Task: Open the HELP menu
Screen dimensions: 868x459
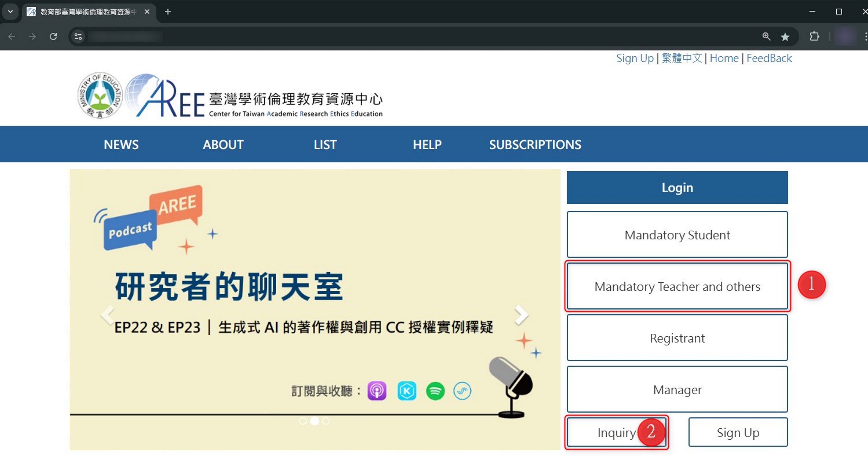Action: click(x=427, y=144)
